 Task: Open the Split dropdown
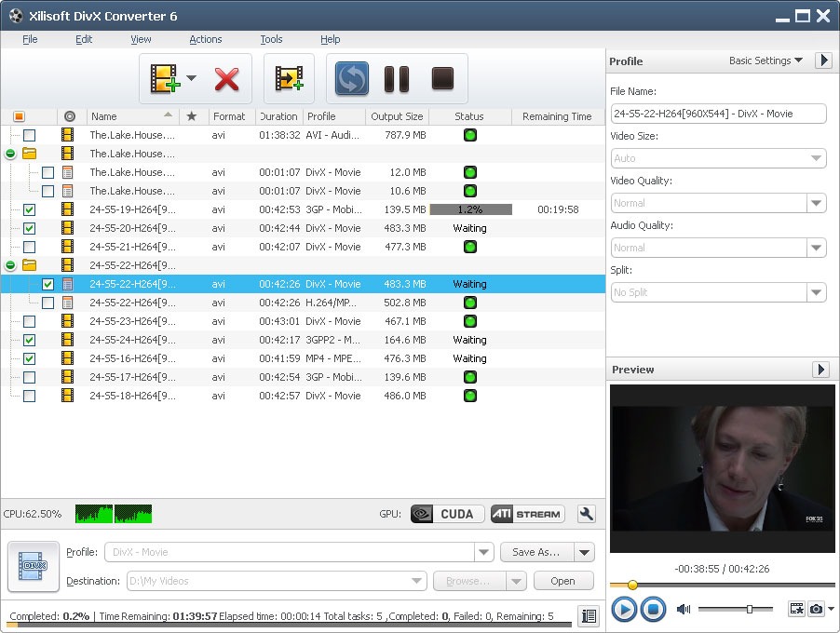coord(816,292)
